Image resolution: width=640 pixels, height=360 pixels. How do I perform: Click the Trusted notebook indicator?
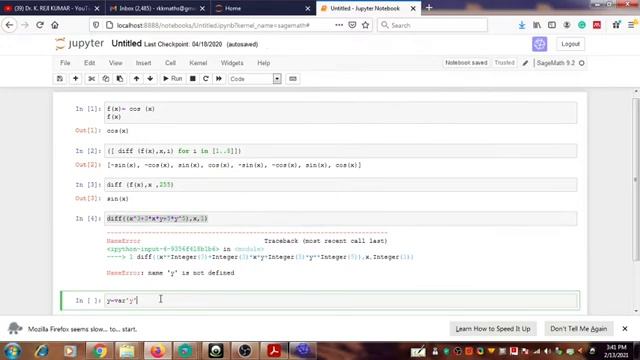click(504, 63)
